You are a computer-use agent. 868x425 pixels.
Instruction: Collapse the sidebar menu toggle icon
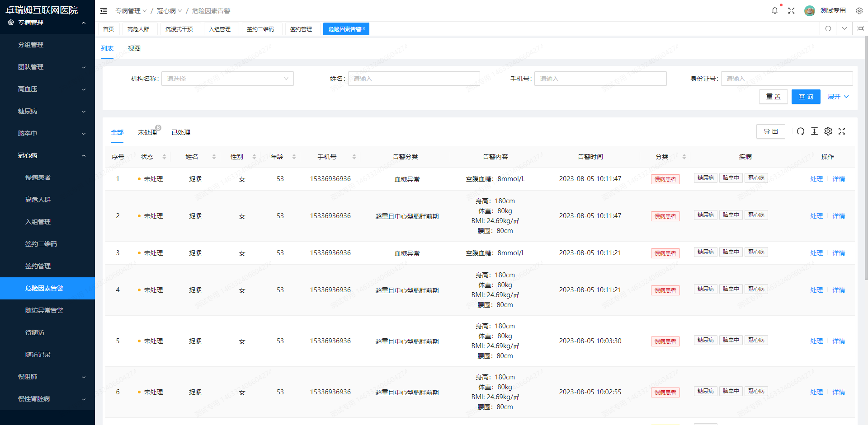[104, 11]
